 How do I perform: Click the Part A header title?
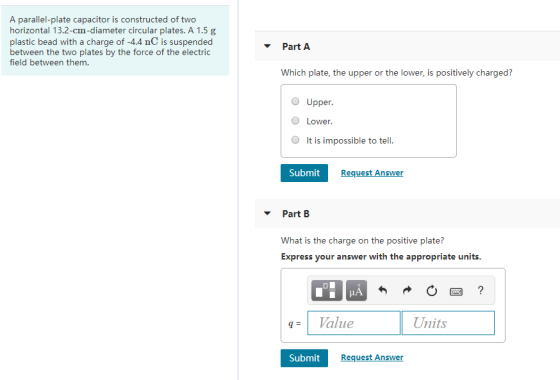tap(296, 47)
